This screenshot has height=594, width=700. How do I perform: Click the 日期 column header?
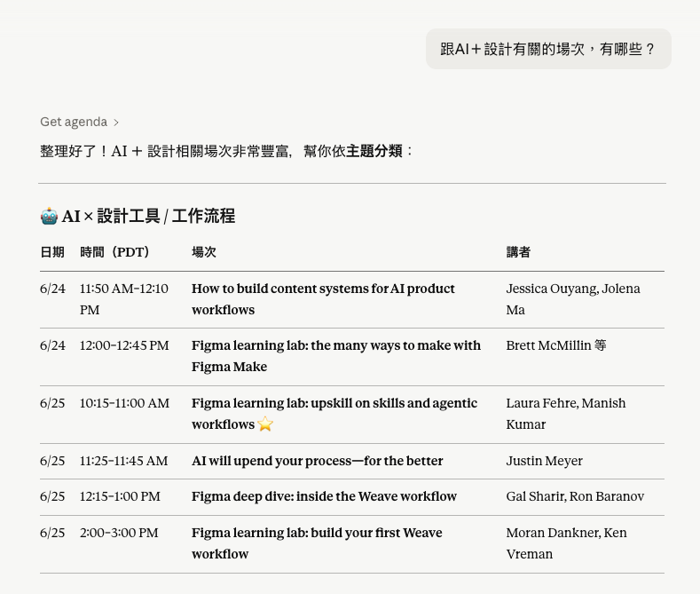(52, 252)
